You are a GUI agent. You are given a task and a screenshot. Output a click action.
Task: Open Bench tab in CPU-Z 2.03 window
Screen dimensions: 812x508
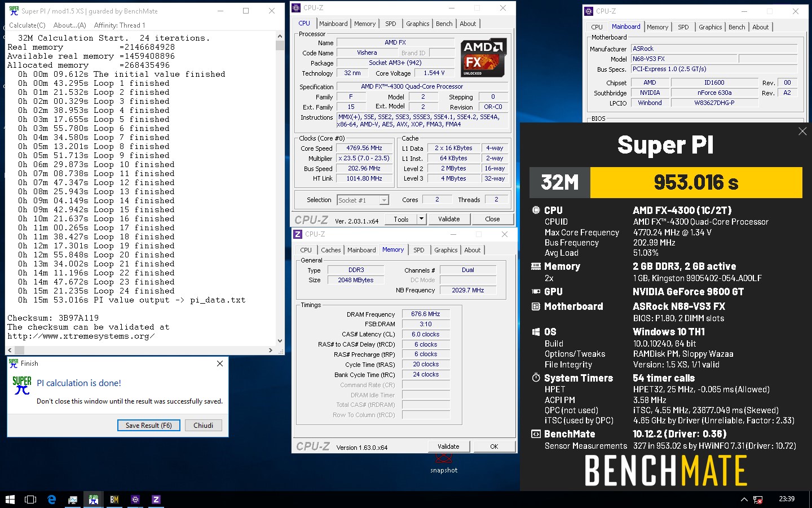444,24
